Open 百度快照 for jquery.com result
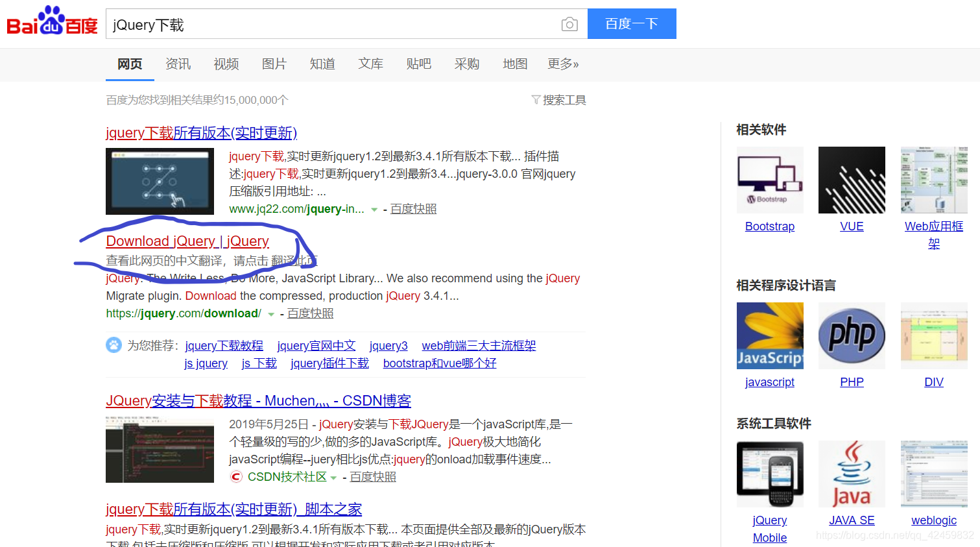This screenshot has height=547, width=980. (310, 313)
